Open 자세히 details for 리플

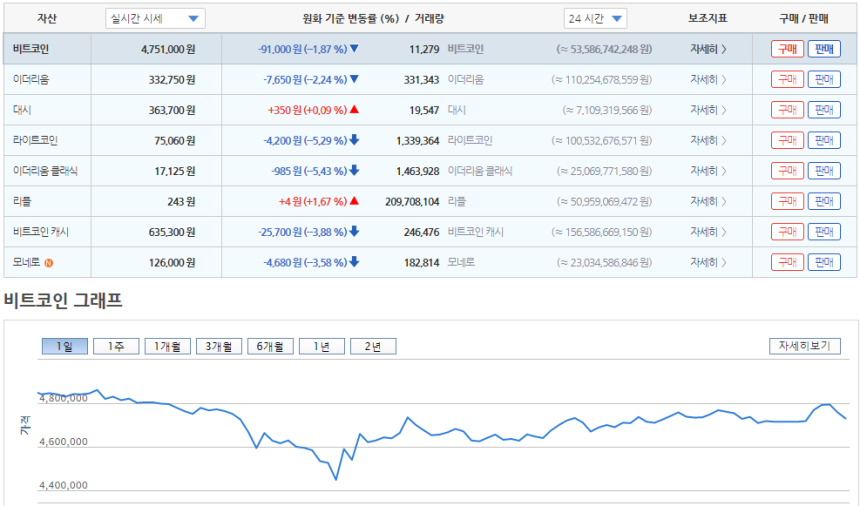[708, 201]
